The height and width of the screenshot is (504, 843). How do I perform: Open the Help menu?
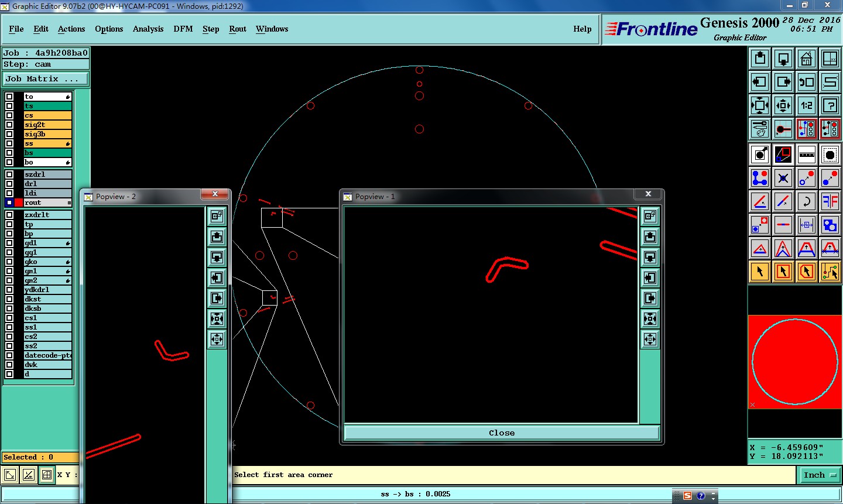tap(582, 29)
